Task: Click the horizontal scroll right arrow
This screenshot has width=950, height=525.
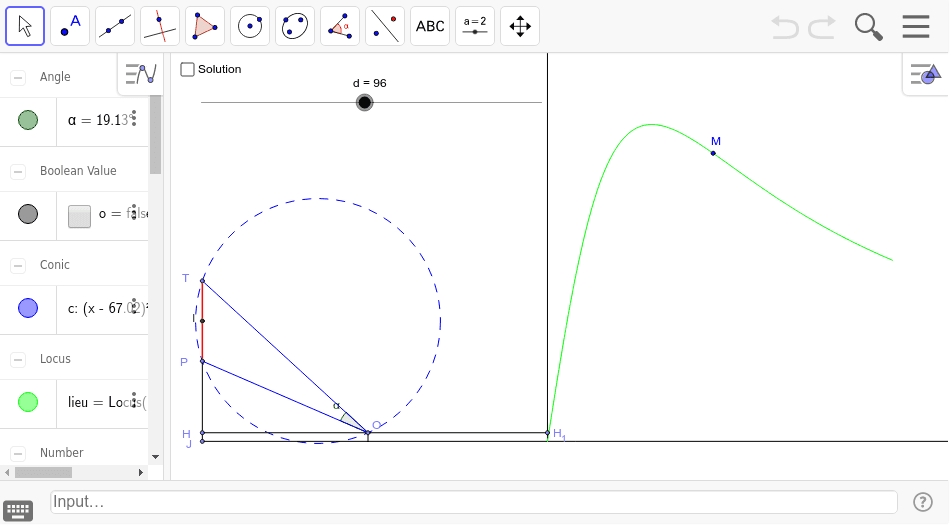Action: (141, 472)
